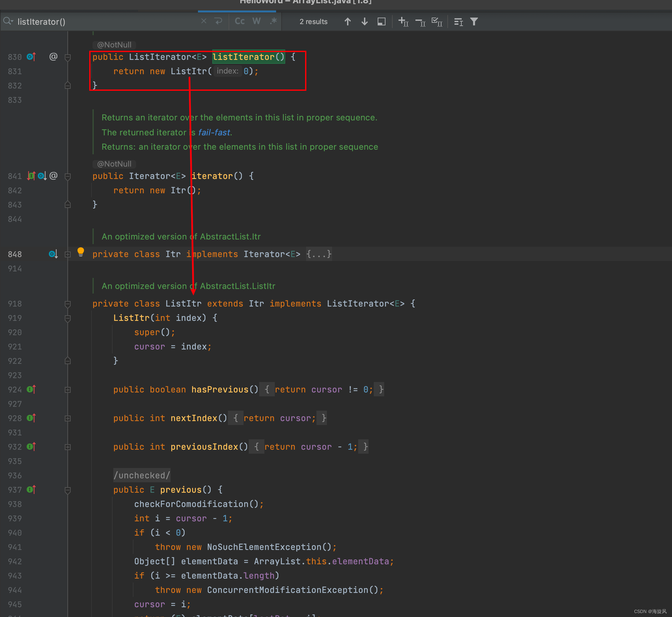Collapse ListItr class at line 918
This screenshot has height=617, width=672.
(67, 304)
